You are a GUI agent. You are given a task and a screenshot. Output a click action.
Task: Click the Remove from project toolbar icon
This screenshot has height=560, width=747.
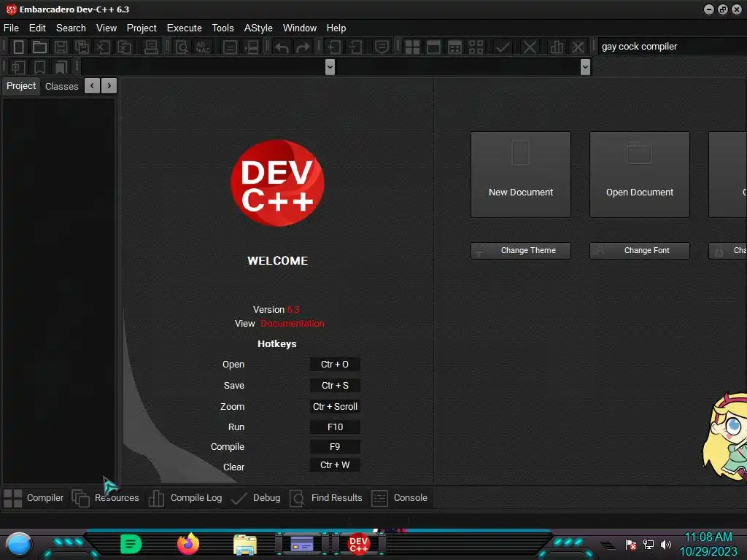(355, 47)
